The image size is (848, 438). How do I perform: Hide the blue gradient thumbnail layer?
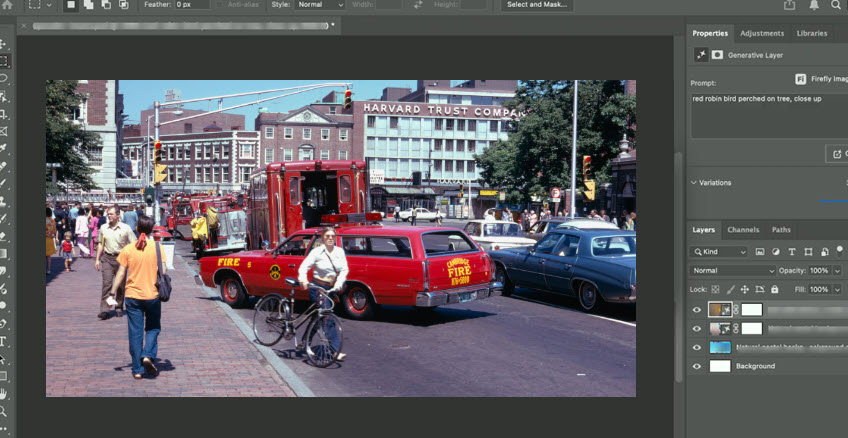coord(697,347)
